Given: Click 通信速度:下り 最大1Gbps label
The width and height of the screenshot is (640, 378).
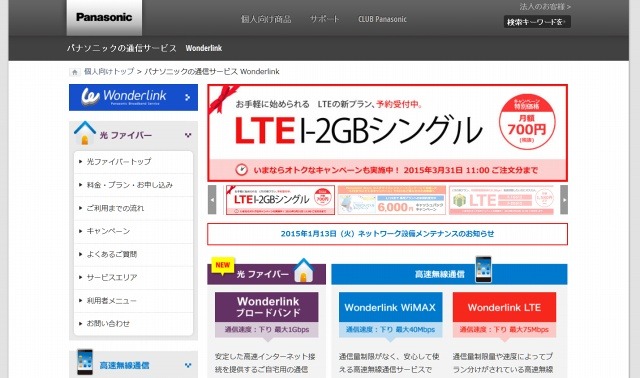Looking at the screenshot, I should click(267, 330).
